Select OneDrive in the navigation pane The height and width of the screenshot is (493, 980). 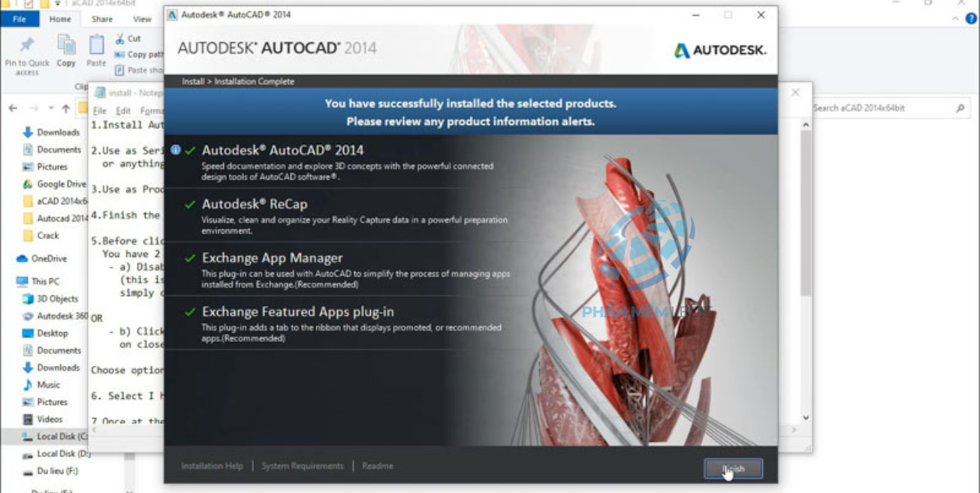[42, 259]
